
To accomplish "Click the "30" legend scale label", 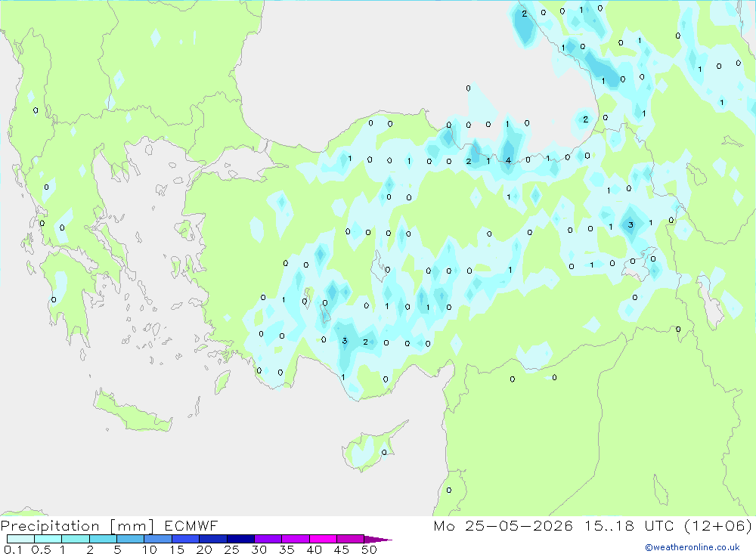I will click(x=259, y=549).
